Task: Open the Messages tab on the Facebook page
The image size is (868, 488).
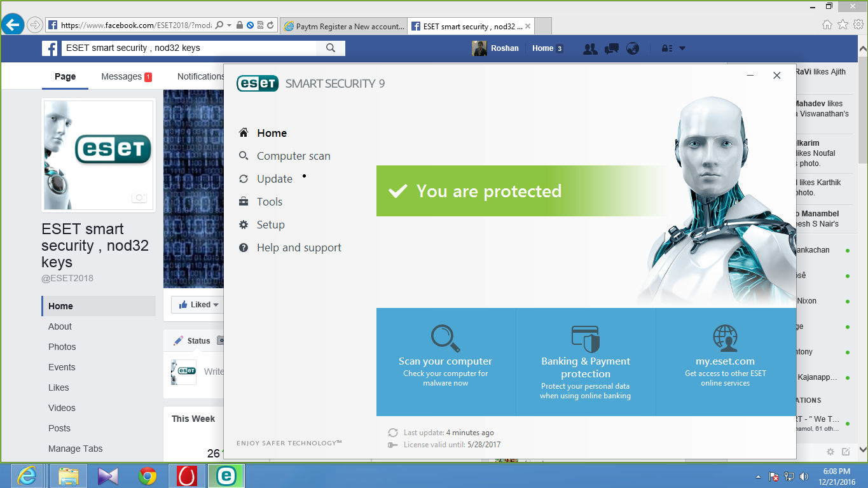Action: click(127, 76)
